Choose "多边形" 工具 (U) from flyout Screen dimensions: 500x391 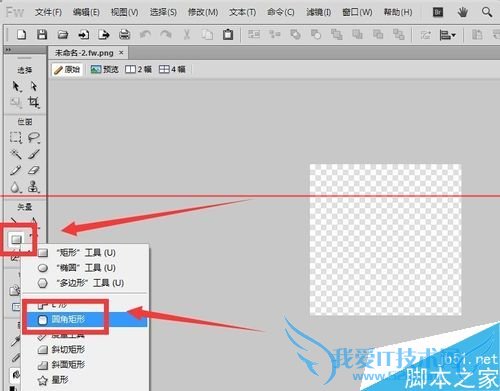(x=86, y=283)
